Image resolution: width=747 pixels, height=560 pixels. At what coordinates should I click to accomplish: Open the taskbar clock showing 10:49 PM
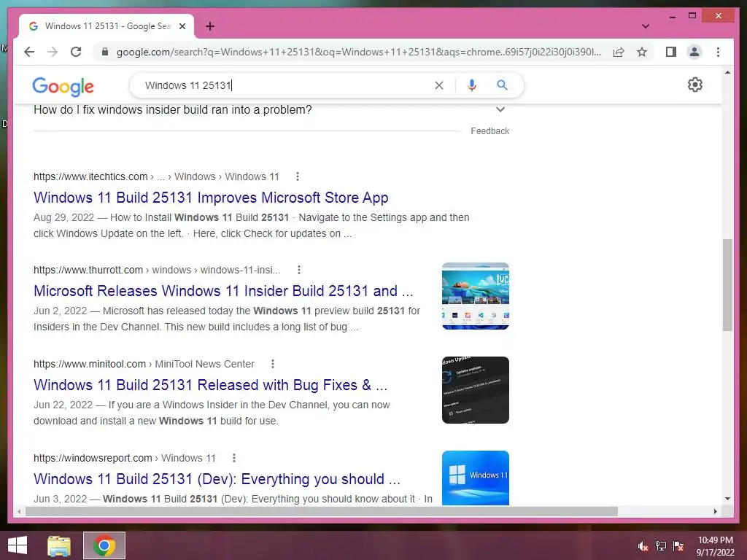715,546
